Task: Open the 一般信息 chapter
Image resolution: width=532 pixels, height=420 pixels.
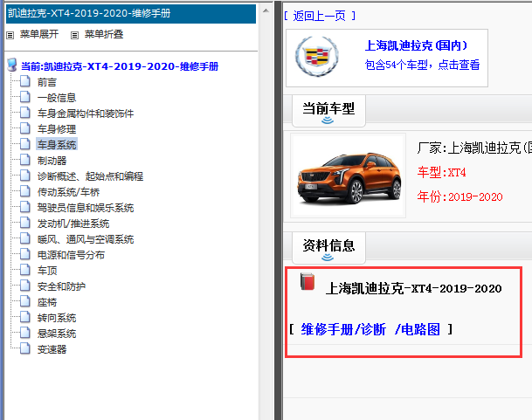Action: tap(57, 98)
